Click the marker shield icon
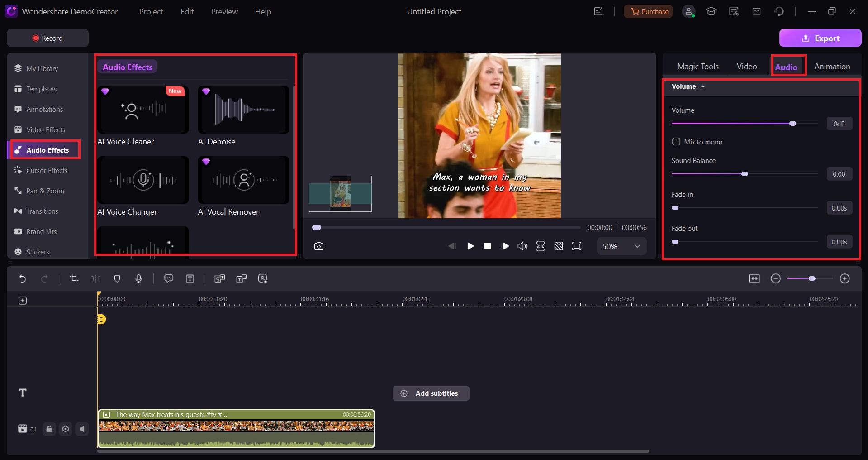 click(117, 278)
